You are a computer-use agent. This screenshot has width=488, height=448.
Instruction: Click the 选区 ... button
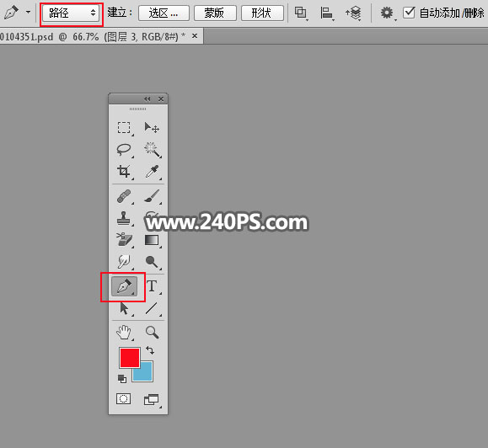coord(164,13)
